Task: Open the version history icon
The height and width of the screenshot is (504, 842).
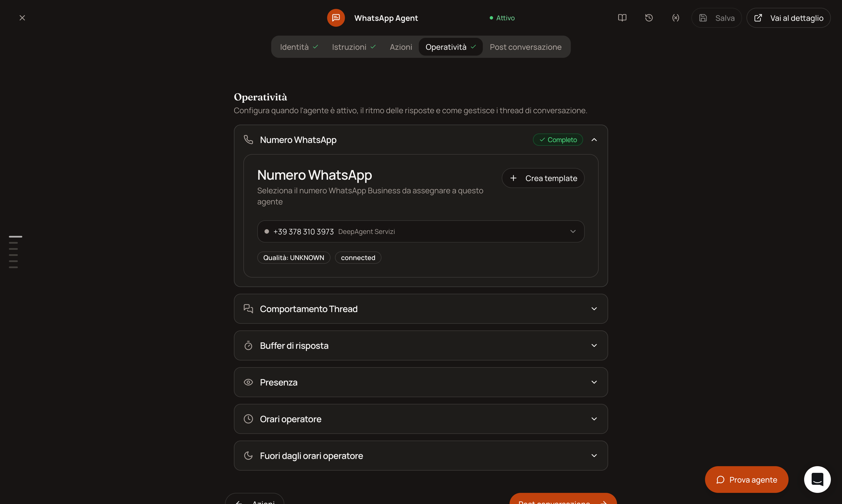Action: pyautogui.click(x=648, y=18)
